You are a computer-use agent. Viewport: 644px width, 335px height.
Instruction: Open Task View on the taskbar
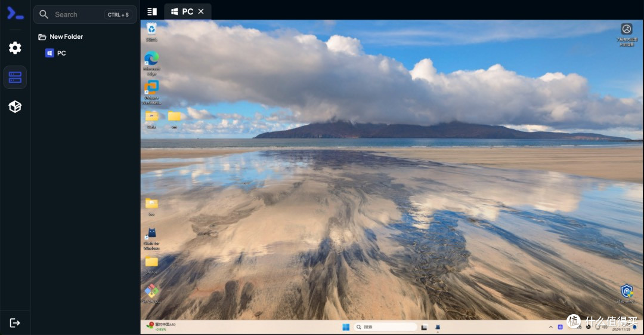point(425,327)
